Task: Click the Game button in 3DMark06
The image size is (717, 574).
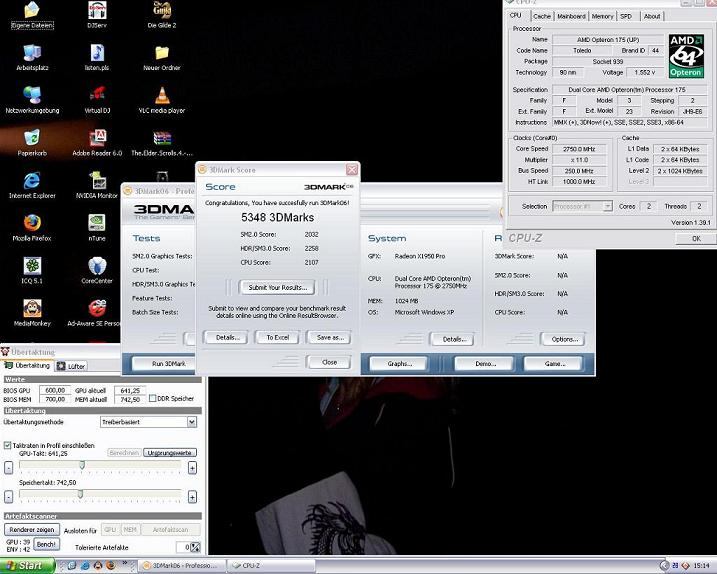Action: pos(553,364)
